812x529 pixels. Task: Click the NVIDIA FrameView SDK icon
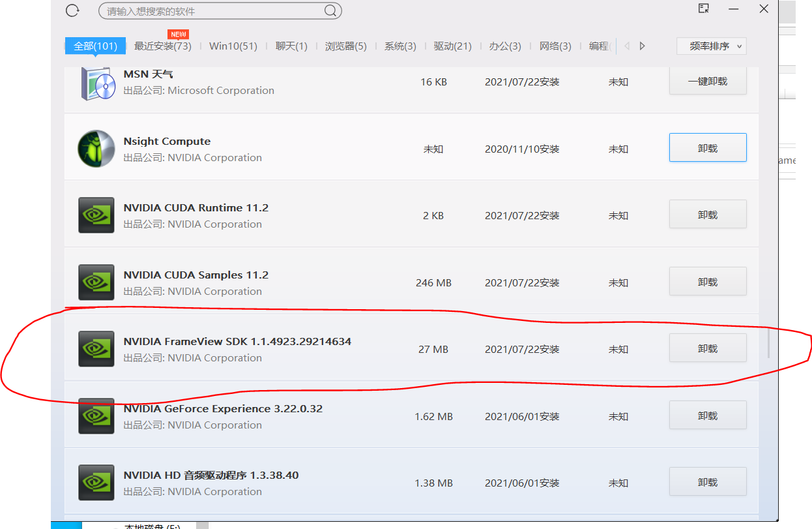click(x=96, y=349)
